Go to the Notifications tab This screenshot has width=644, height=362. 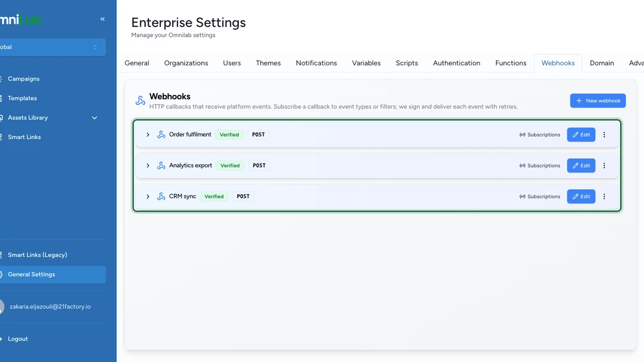317,63
